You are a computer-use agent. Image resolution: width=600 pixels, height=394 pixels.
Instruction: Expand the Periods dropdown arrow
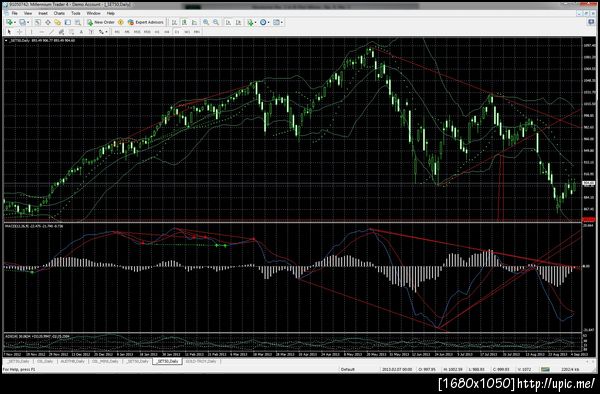(x=269, y=22)
